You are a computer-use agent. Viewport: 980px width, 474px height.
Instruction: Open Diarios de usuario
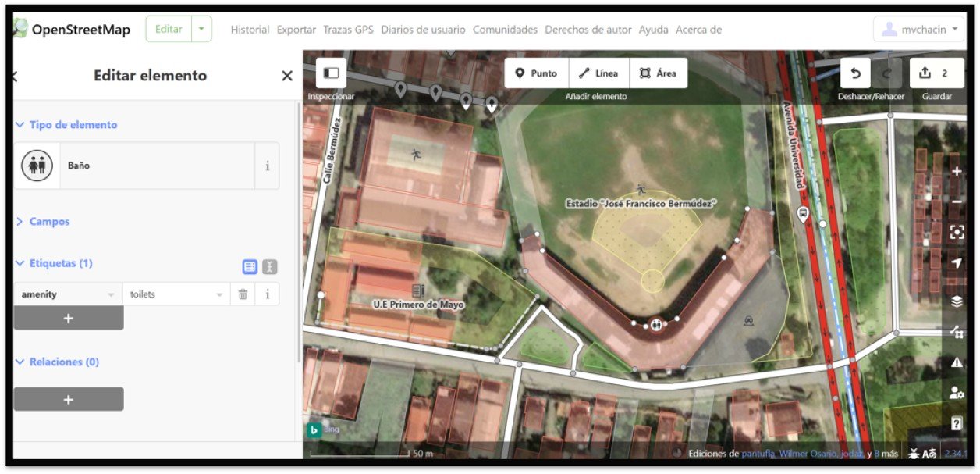coord(423,30)
